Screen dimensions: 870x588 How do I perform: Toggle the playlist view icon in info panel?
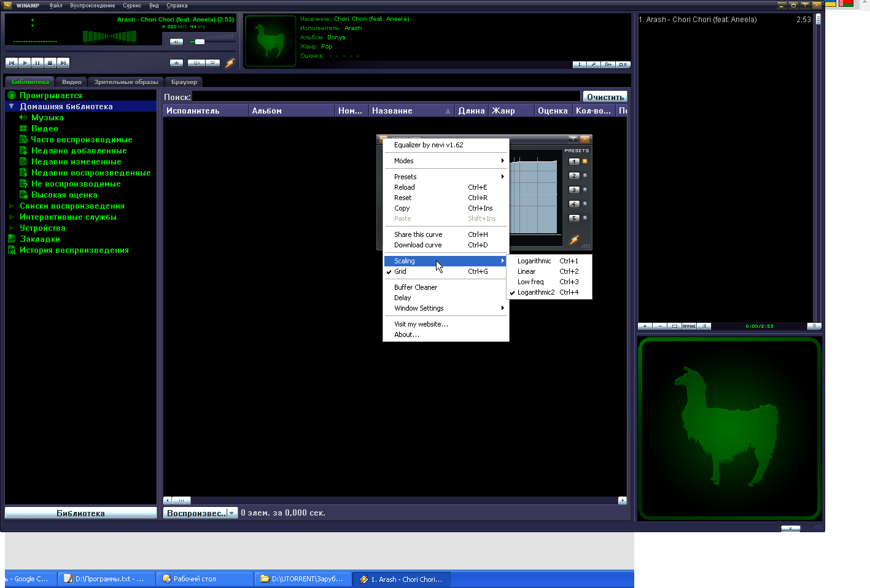(x=623, y=64)
